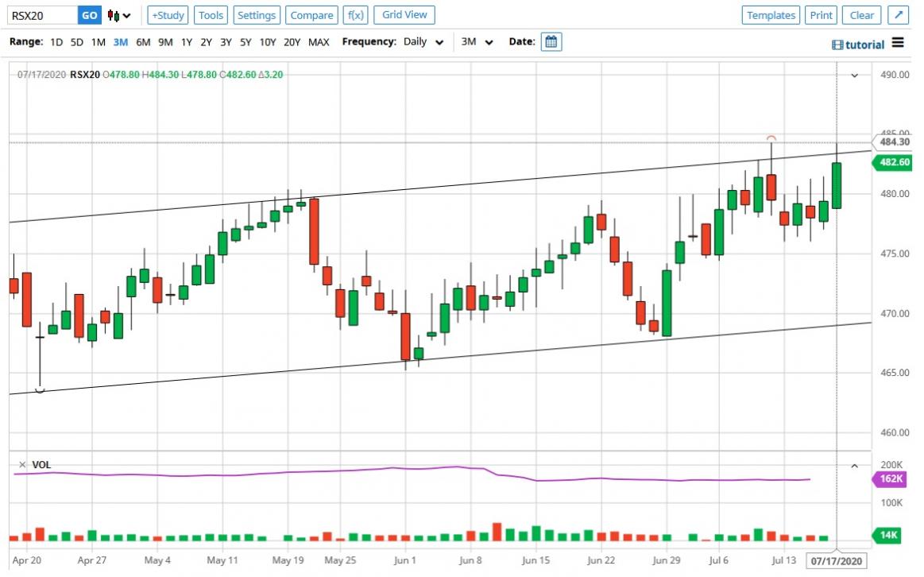Remove the VOL study with X
The image size is (924, 577).
[21, 464]
